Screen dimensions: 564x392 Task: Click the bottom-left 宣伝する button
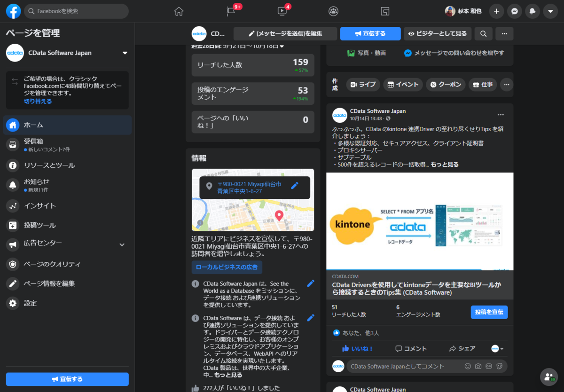pos(67,379)
